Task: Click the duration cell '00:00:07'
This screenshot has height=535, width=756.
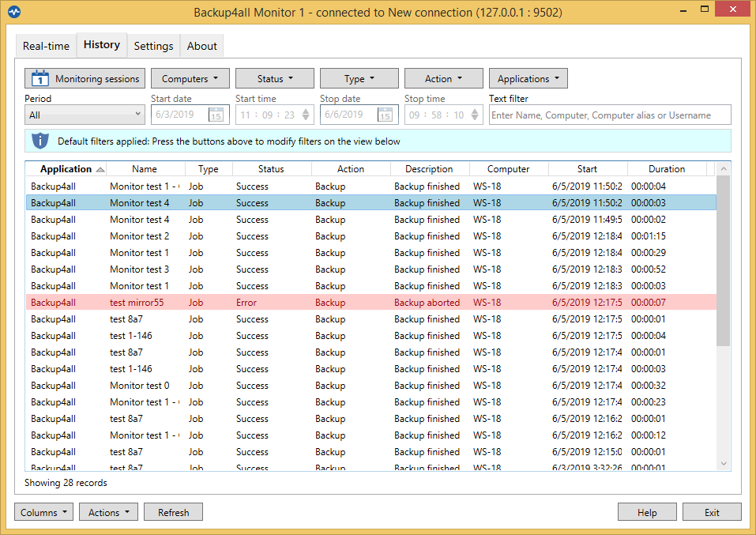Action: (649, 303)
